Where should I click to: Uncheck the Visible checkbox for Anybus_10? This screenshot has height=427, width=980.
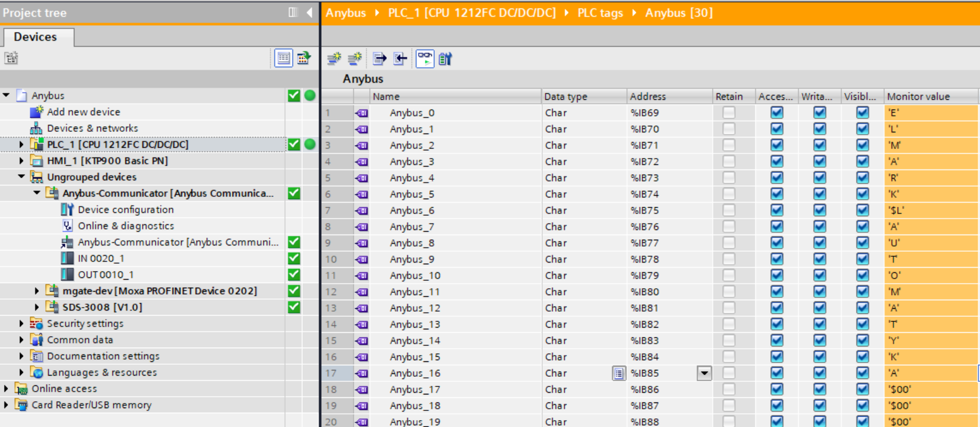pos(862,275)
